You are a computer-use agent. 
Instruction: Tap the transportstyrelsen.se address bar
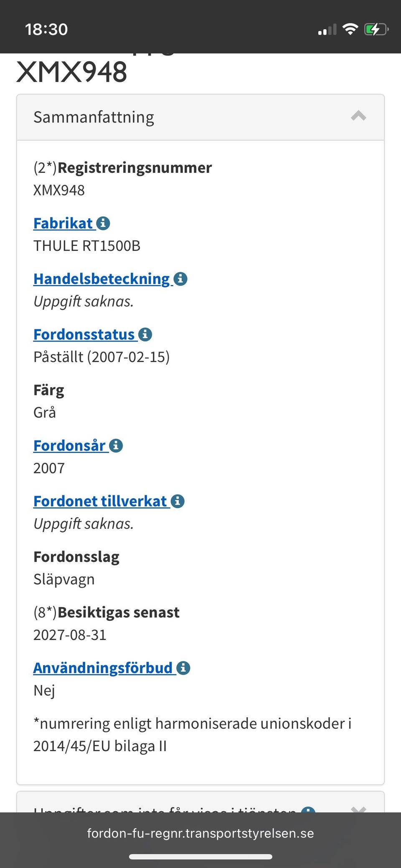(x=200, y=833)
